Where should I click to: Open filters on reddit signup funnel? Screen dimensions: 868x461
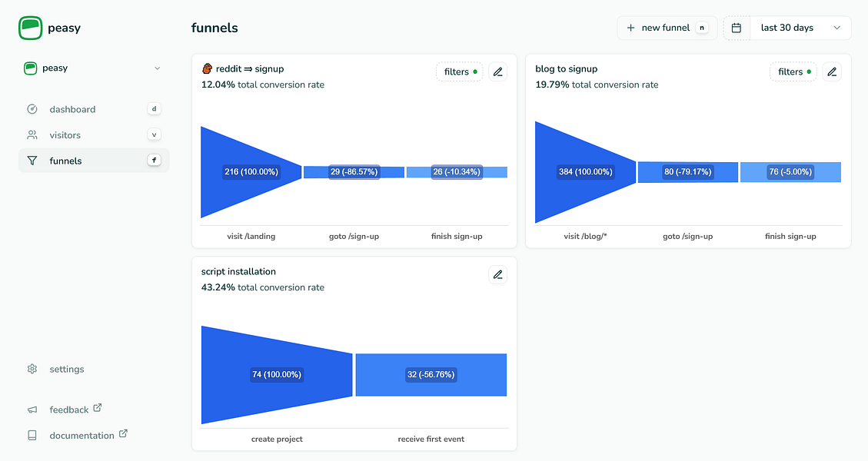pos(460,72)
